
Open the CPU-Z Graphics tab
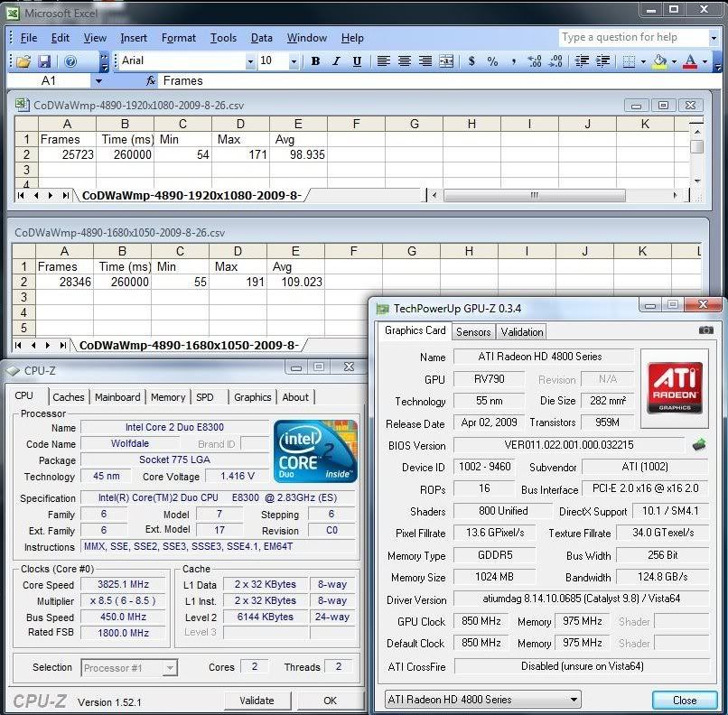[x=253, y=397]
